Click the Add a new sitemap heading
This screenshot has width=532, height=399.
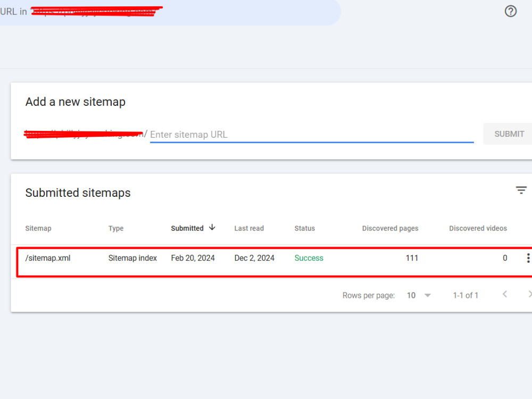pyautogui.click(x=76, y=102)
